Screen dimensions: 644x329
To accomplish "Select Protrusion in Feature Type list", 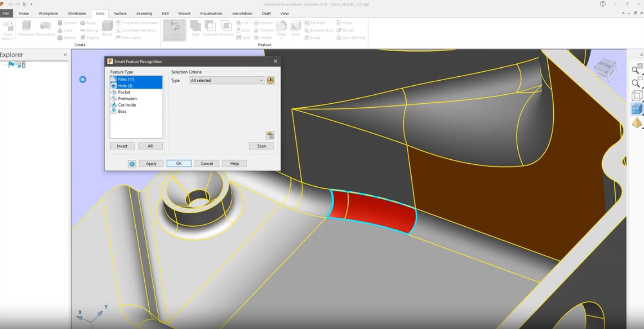I will tap(127, 98).
